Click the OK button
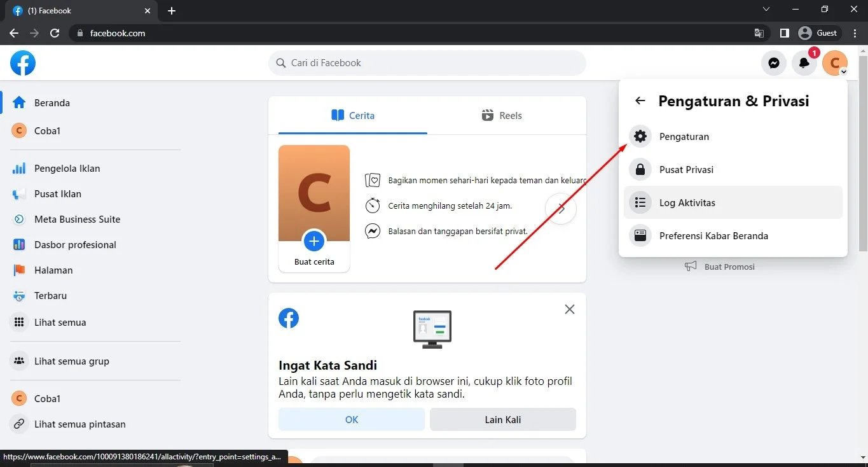The height and width of the screenshot is (467, 868). coord(352,419)
